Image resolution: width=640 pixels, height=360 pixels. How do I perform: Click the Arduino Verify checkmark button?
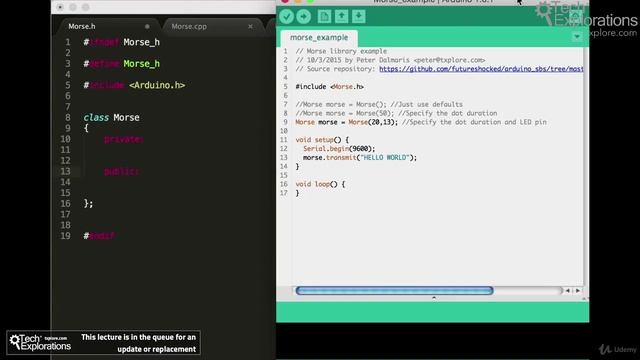pos(287,16)
